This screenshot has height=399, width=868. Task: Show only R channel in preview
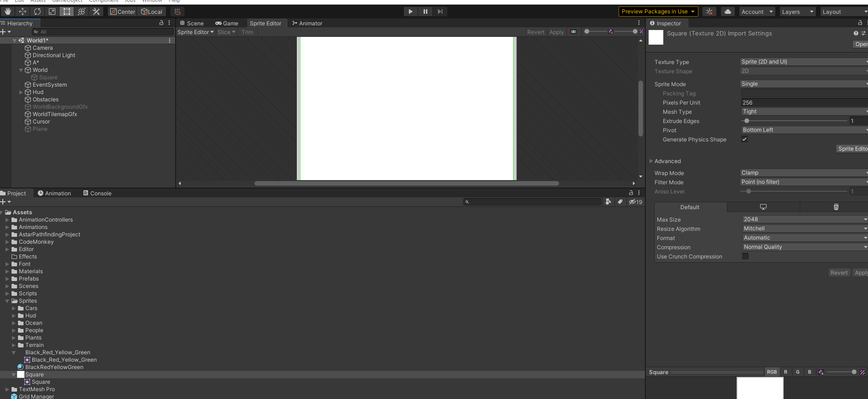tap(785, 372)
